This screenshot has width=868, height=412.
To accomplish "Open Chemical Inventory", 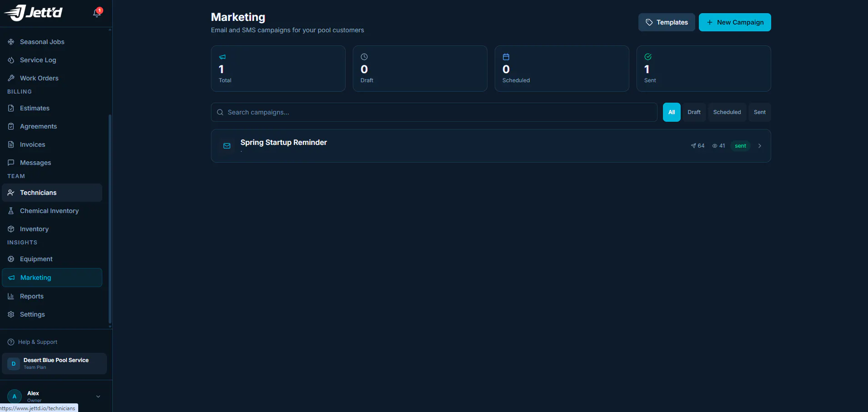I will click(x=52, y=211).
